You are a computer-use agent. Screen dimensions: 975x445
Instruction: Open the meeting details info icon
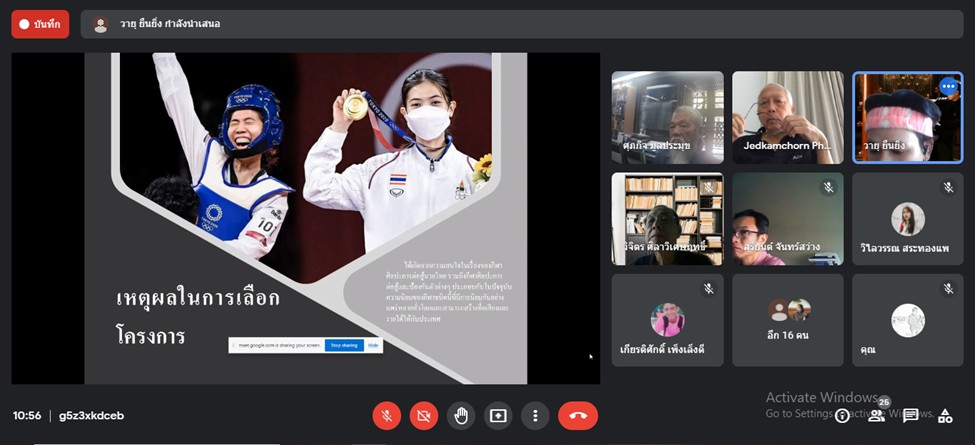click(843, 416)
